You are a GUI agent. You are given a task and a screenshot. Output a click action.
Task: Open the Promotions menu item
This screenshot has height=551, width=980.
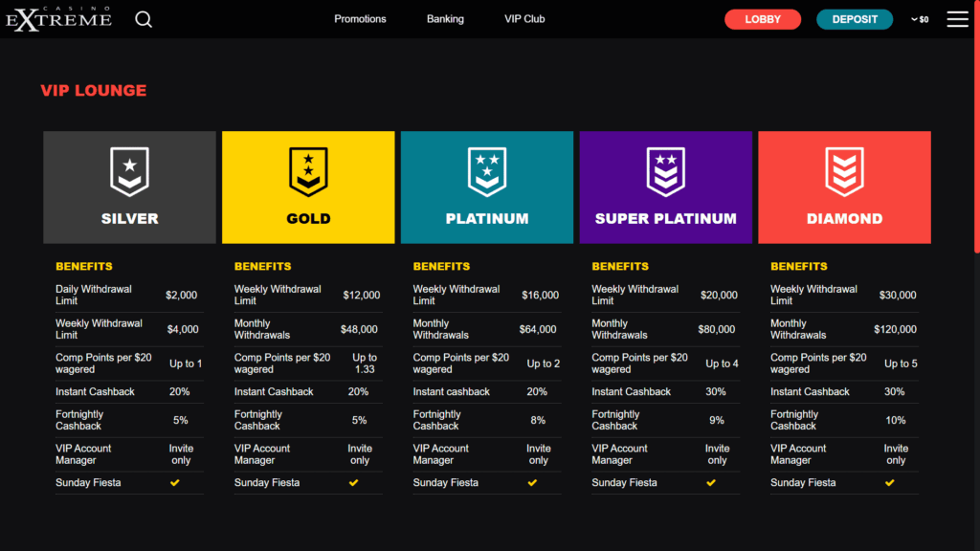(360, 19)
